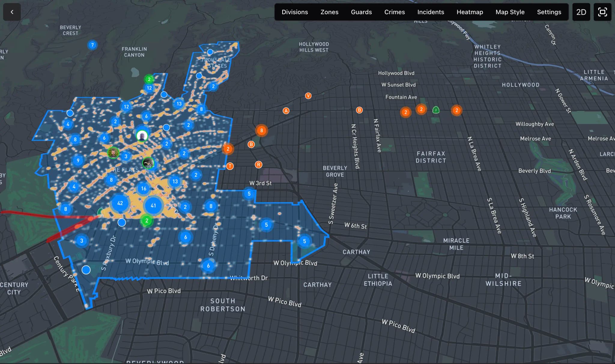
Task: Expand the "41" cluster marker
Action: pos(153,205)
